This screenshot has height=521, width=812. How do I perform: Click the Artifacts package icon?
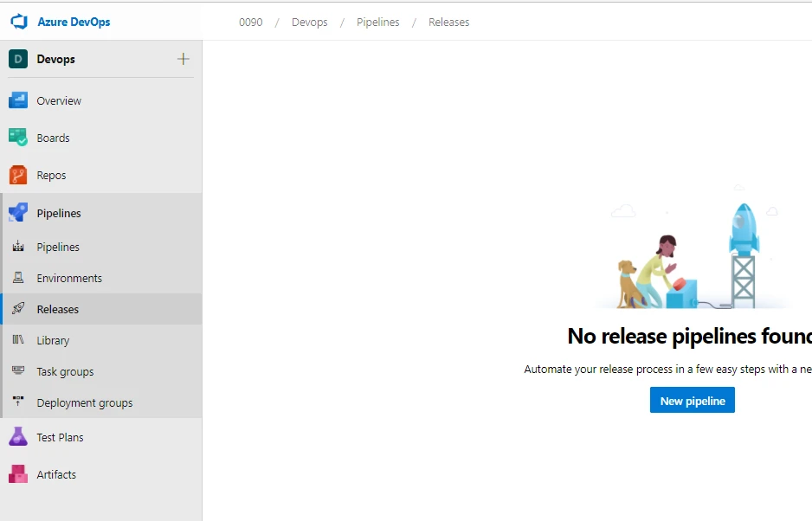click(18, 474)
